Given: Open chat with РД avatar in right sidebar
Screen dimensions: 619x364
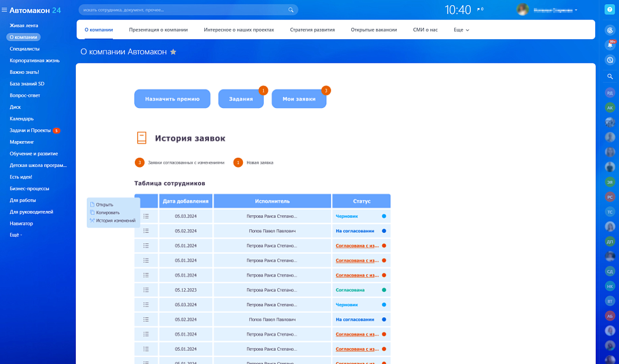Looking at the screenshot, I should coord(610,92).
